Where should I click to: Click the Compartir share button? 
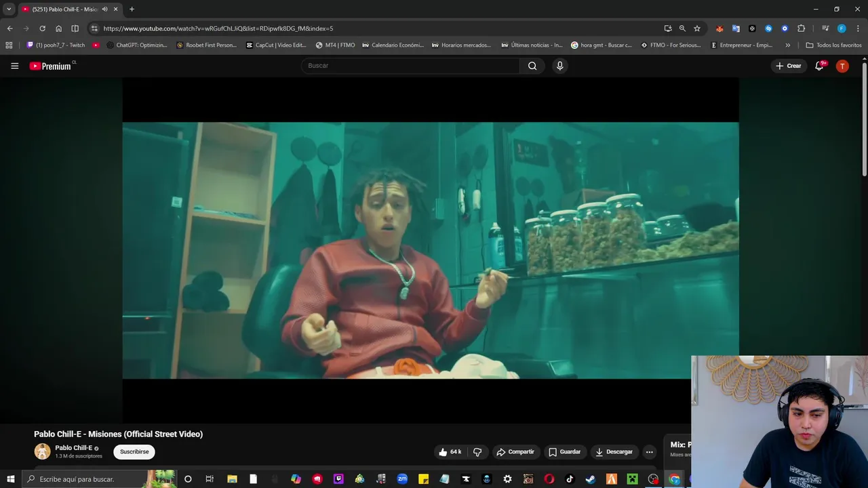[515, 452]
